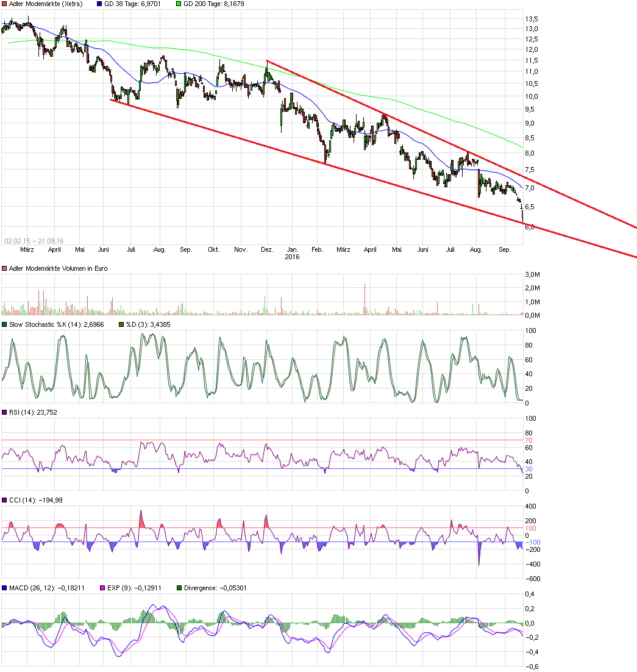Select the 2016 axis label
This screenshot has height=672, width=637.
[x=291, y=257]
